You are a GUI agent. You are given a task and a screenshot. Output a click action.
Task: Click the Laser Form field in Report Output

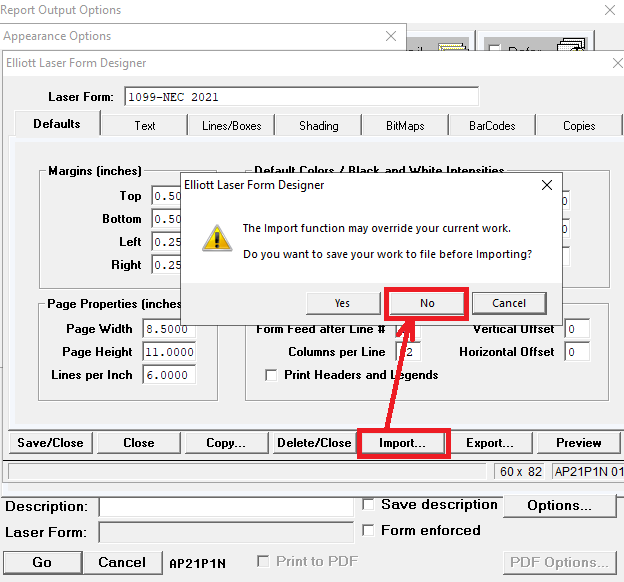[x=226, y=533]
